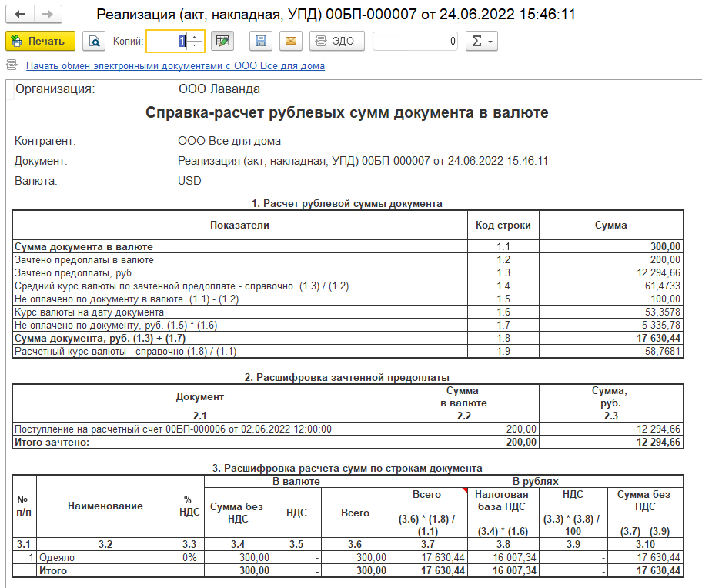
Task: Click the Копий number field
Action: coord(166,41)
